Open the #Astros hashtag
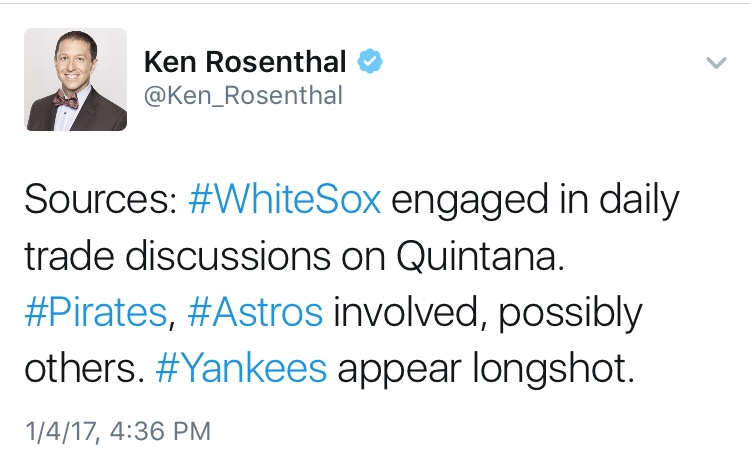Screen dimensions: 750x457 click(255, 312)
